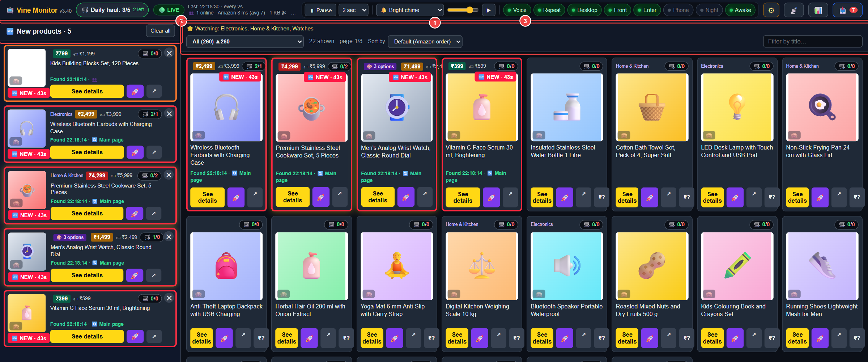Remove the Vitamin C Face Serum sidebar entry

(169, 298)
